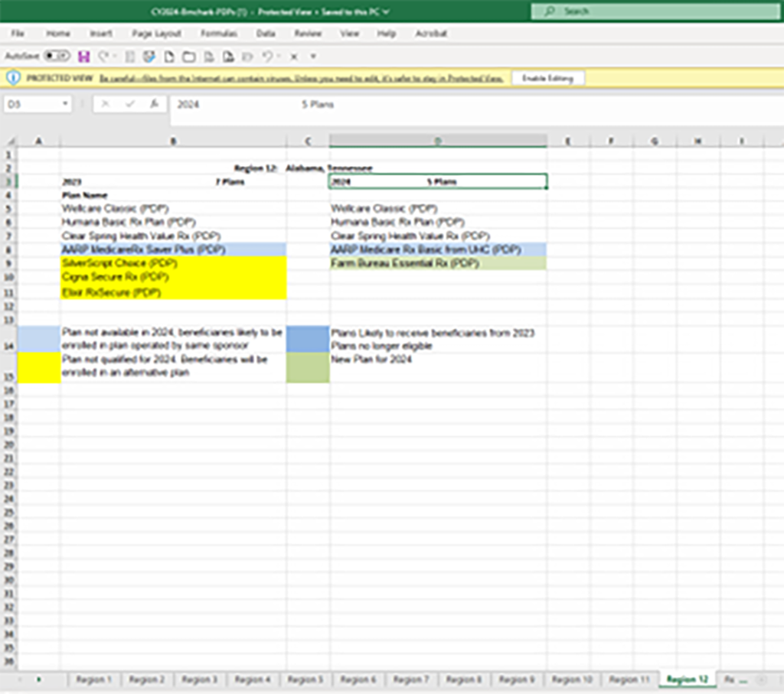Toggle the AutoSave switch

(x=57, y=56)
